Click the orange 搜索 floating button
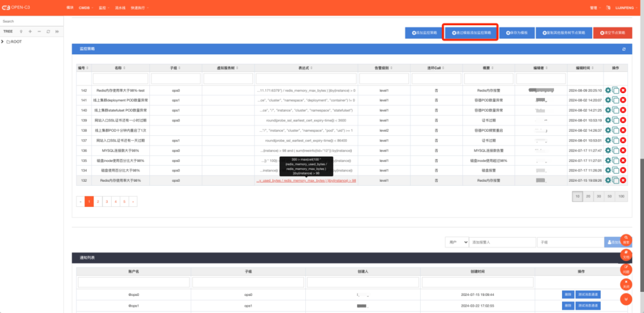 click(x=626, y=240)
